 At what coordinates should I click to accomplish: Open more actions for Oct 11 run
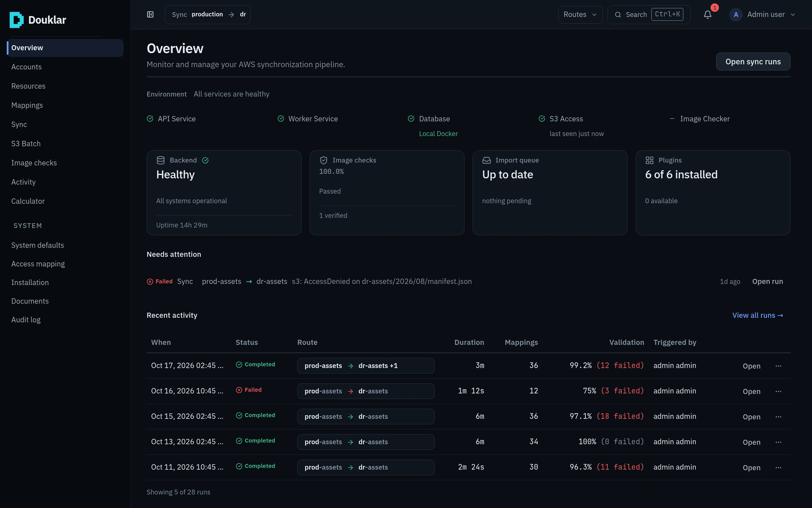pyautogui.click(x=778, y=468)
